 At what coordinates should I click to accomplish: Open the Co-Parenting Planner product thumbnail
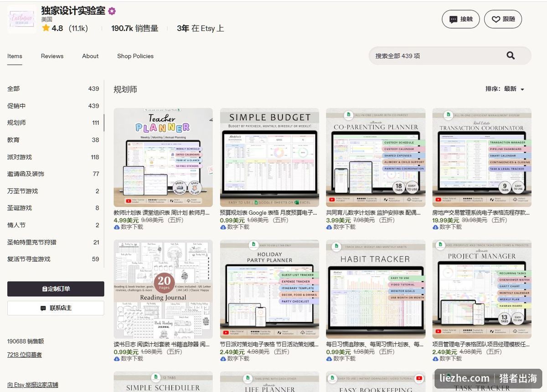coord(376,157)
